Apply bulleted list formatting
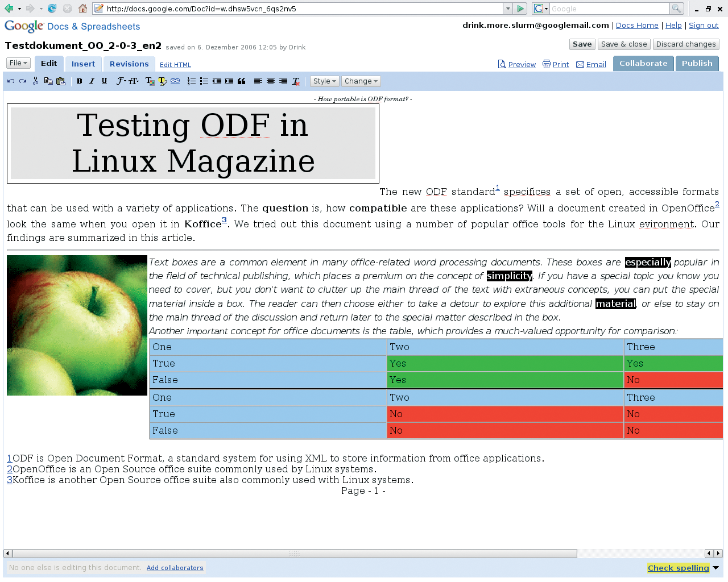The image size is (728, 582). coord(204,81)
